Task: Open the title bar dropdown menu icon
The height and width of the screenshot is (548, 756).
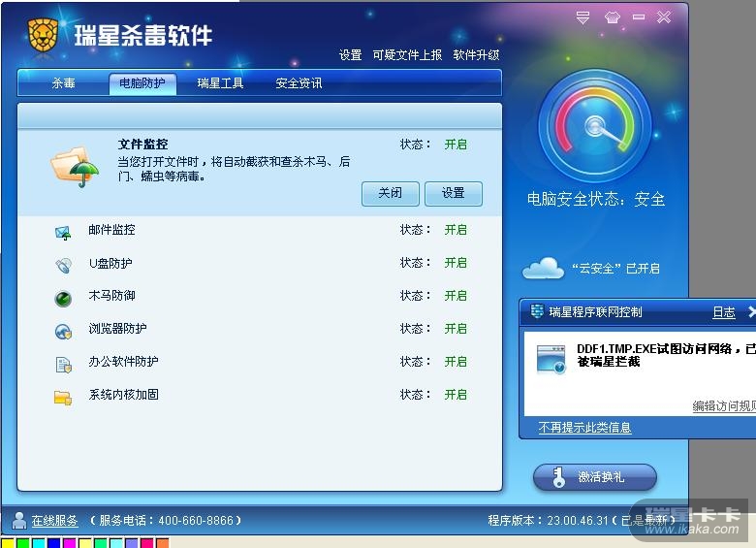Action: [x=583, y=17]
